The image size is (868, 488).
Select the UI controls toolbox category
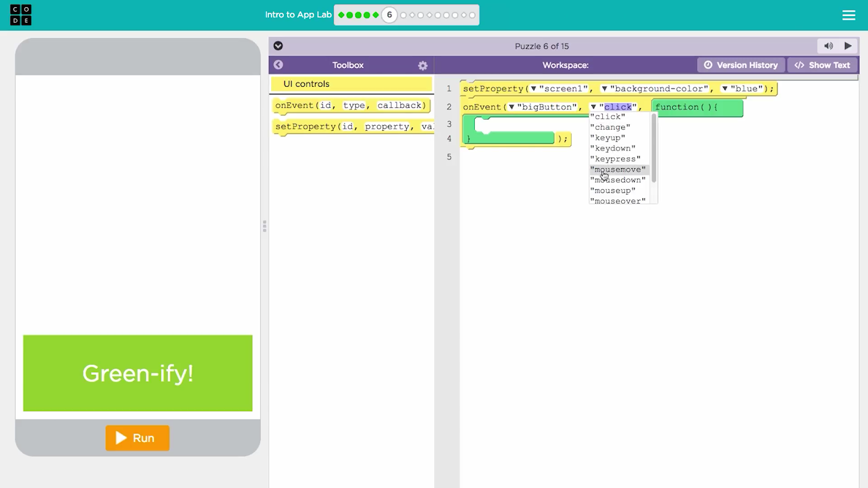[x=351, y=84]
